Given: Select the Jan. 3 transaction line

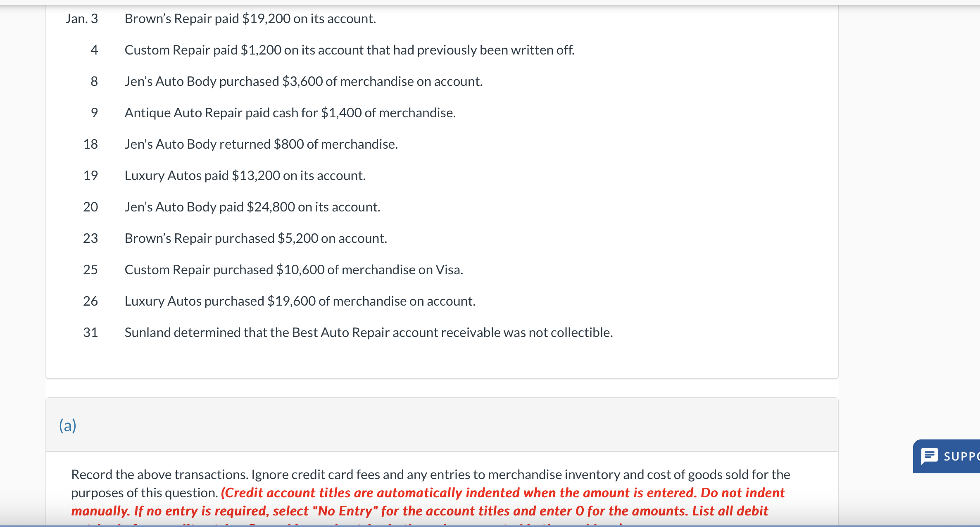Looking at the screenshot, I should point(250,18).
